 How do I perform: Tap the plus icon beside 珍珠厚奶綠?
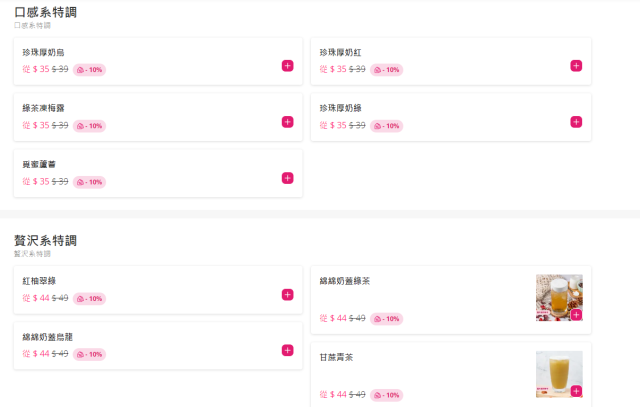[x=576, y=122]
